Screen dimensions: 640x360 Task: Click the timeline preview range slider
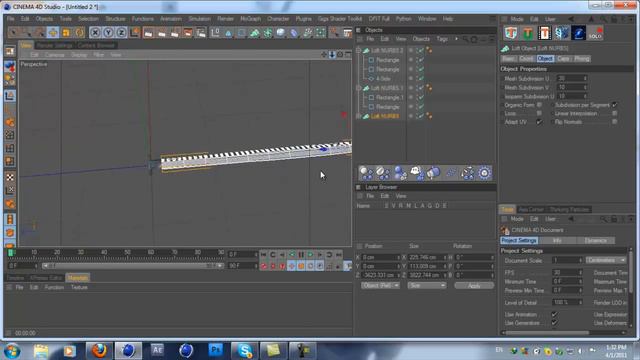point(133,266)
